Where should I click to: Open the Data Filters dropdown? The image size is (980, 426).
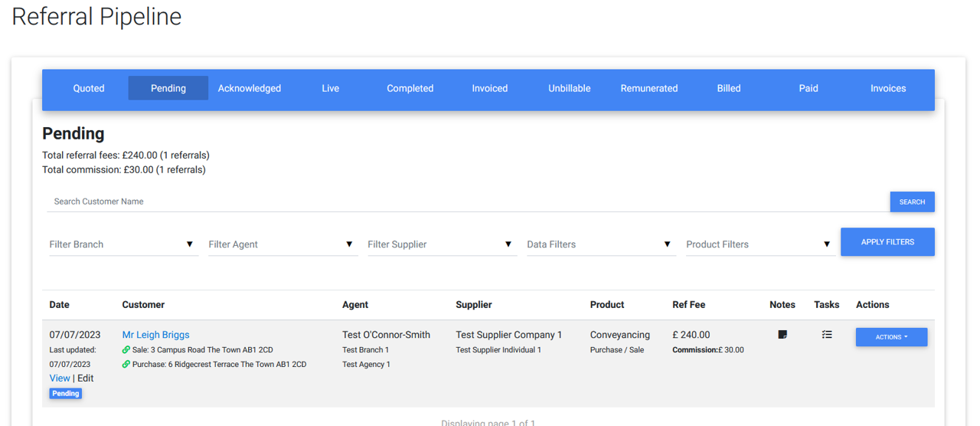point(600,244)
